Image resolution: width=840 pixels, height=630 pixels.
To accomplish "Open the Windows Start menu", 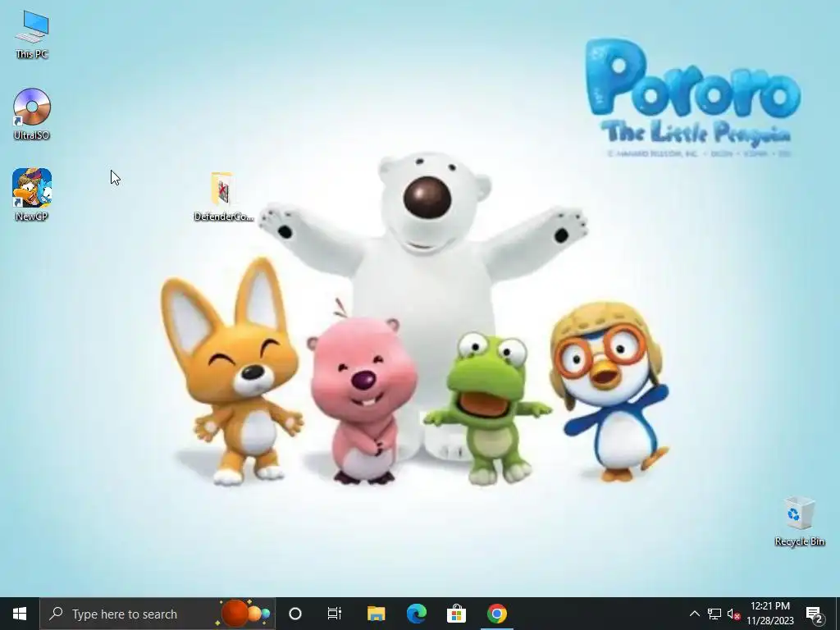I will [x=20, y=614].
